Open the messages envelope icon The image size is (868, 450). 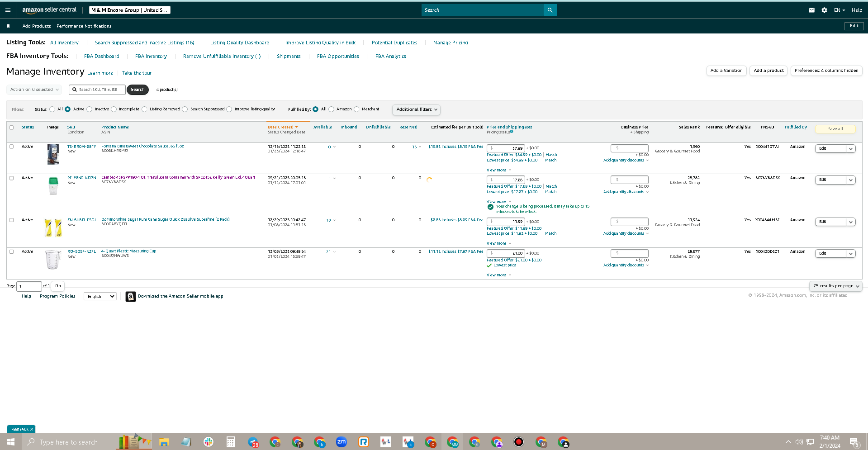[x=811, y=10]
